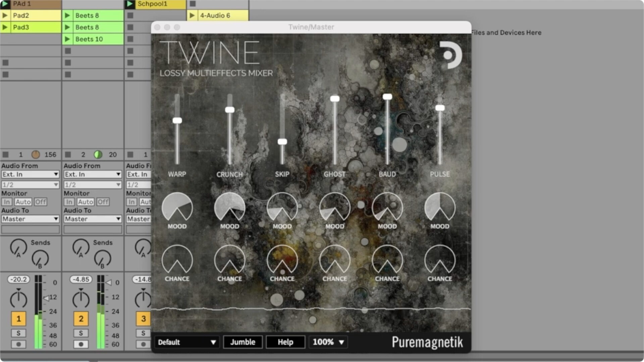This screenshot has height=362, width=644.
Task: Solo track 1
Action: tap(18, 333)
